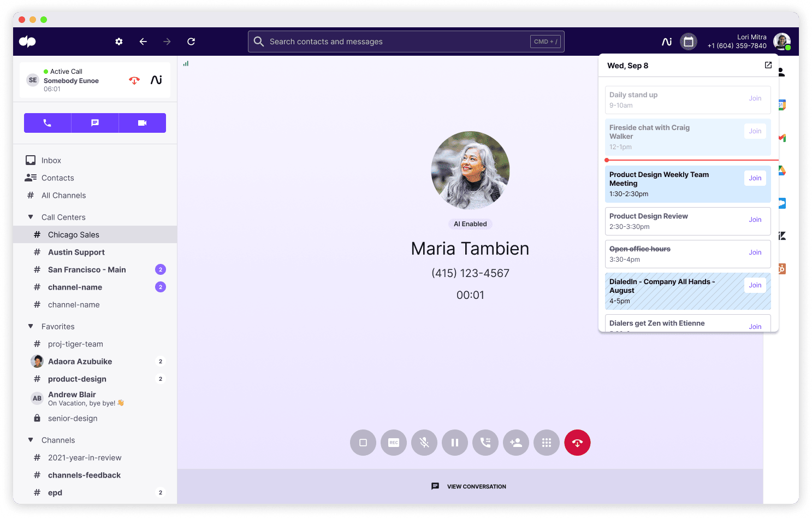
Task: End call with red hangup button
Action: [x=577, y=443]
